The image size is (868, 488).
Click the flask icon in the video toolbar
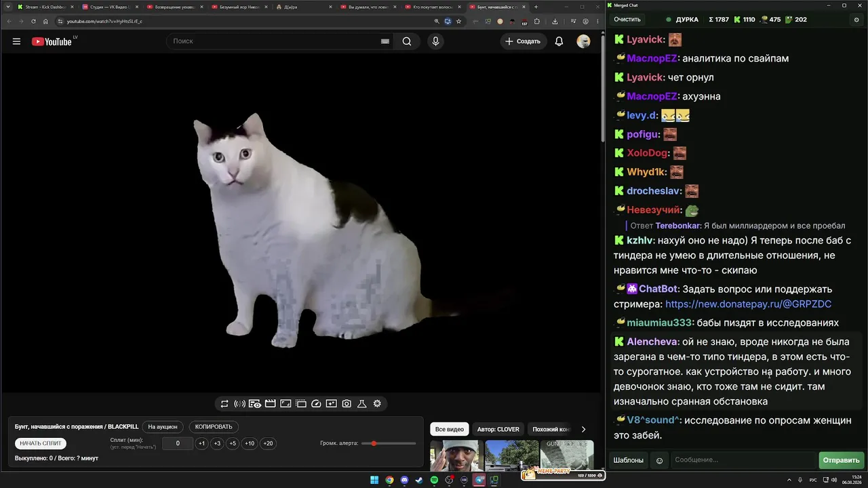pos(362,404)
